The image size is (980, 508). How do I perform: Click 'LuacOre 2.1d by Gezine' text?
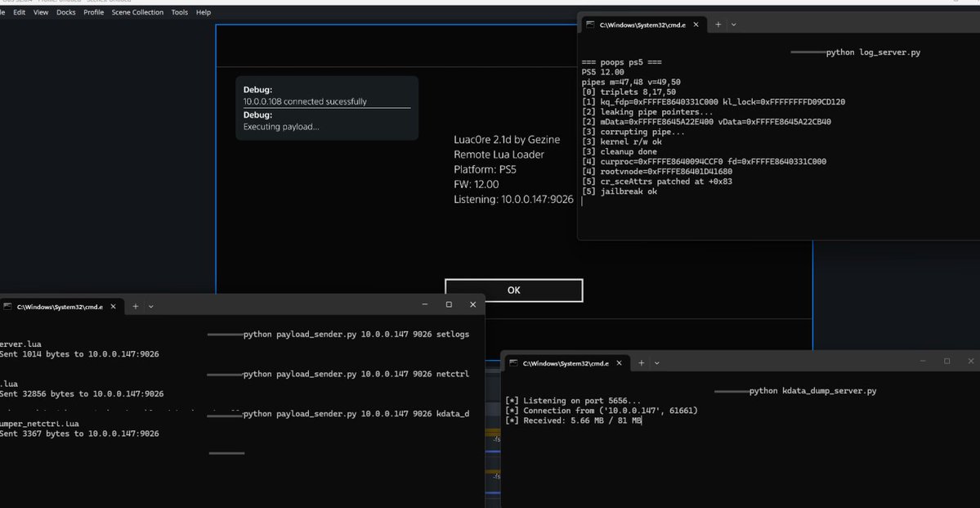point(507,140)
